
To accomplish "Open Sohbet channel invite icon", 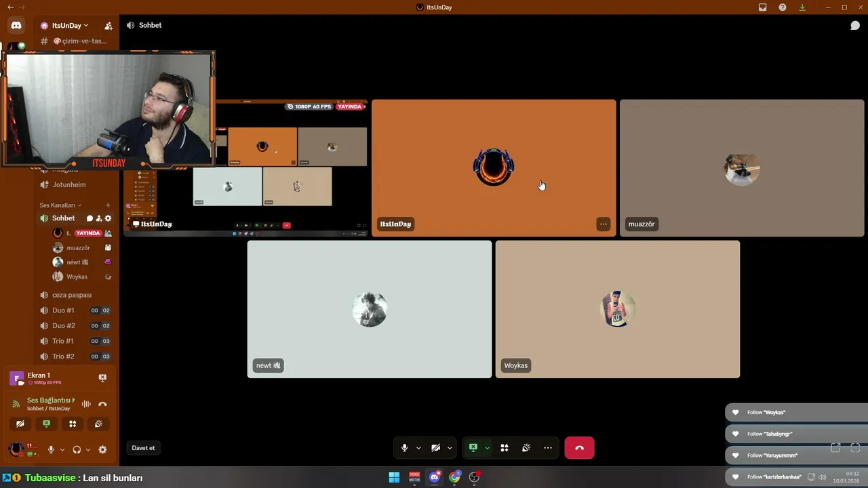I will [98, 218].
